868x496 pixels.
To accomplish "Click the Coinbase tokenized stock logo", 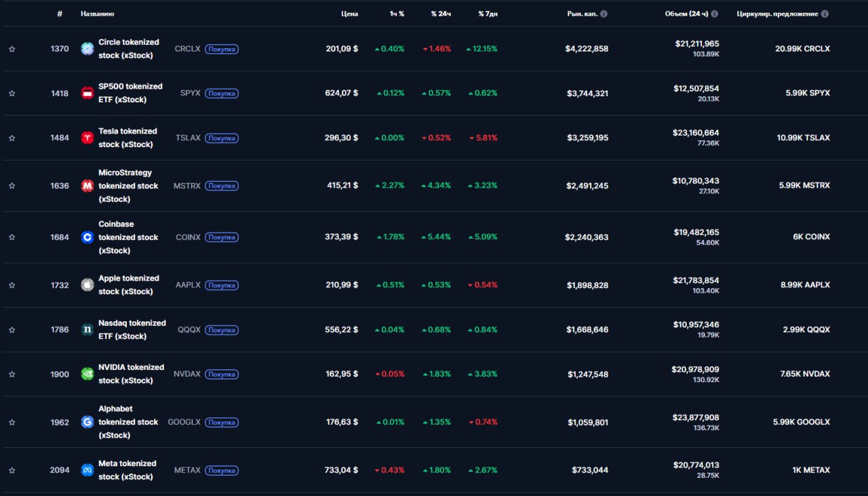I will tap(87, 237).
